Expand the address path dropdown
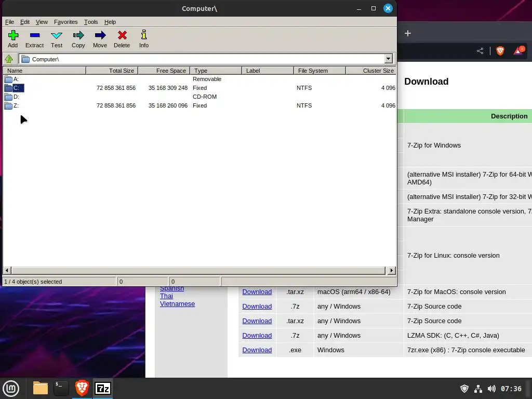Screen dimensions: 532x399 point(389,59)
